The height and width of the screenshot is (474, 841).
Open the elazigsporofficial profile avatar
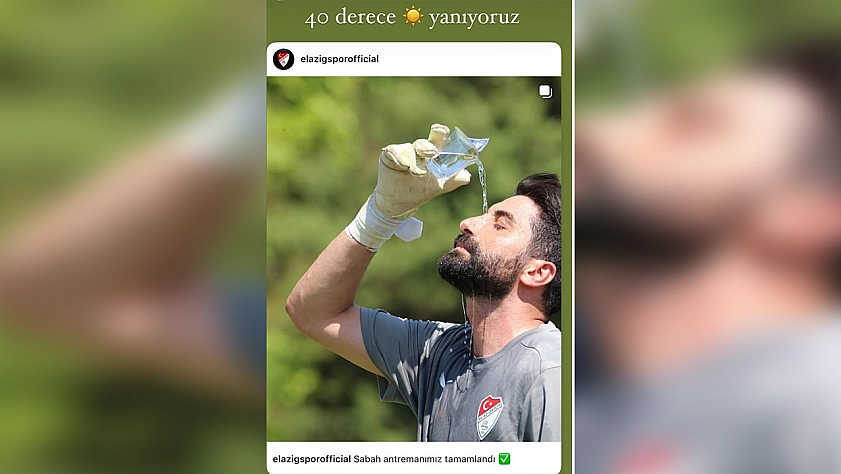tap(283, 59)
